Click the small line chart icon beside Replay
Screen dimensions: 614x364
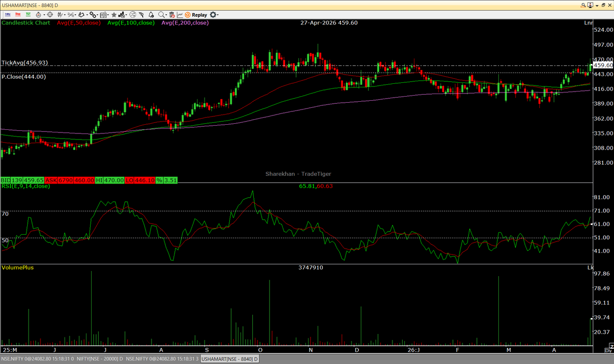pos(180,15)
